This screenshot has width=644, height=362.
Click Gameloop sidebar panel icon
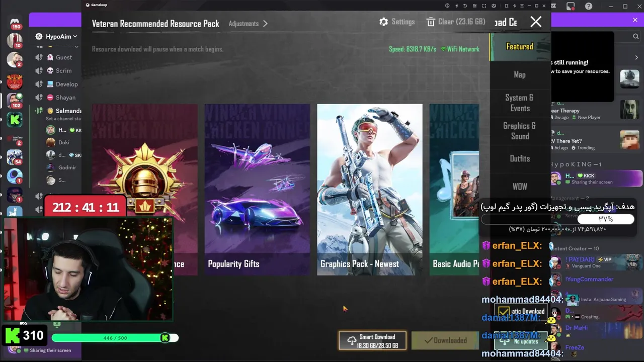click(507, 6)
